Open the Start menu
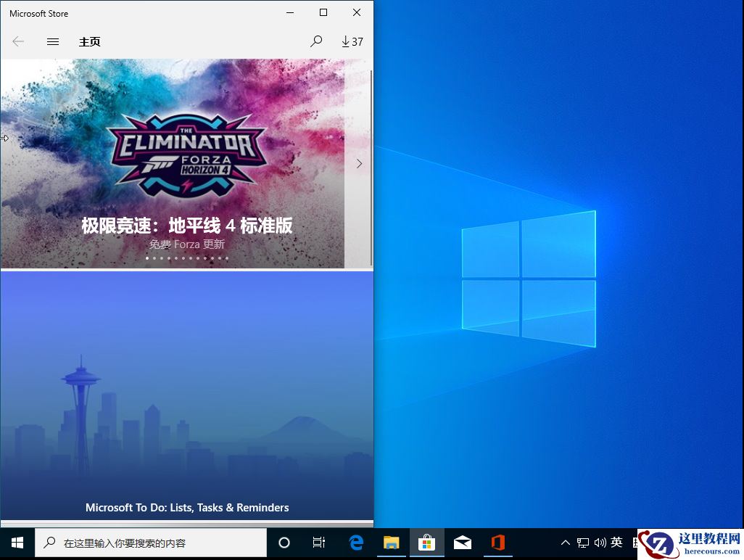Image resolution: width=744 pixels, height=560 pixels. click(17, 543)
